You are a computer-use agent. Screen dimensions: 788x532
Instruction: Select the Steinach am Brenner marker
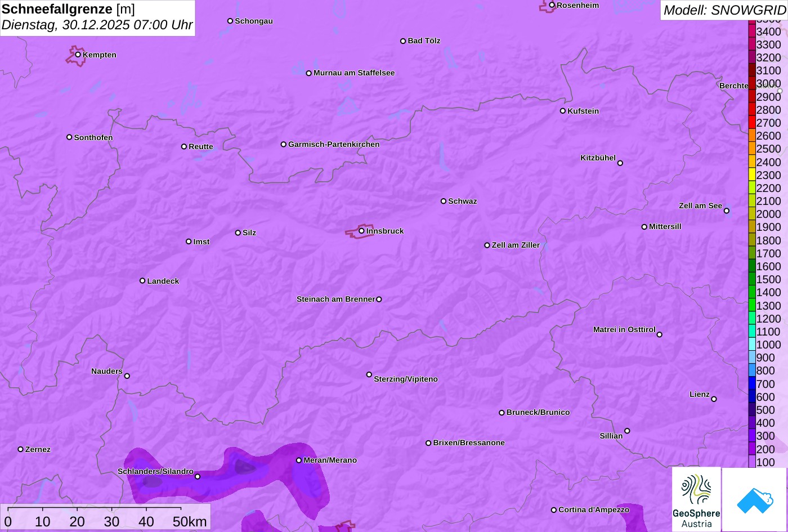click(x=379, y=299)
